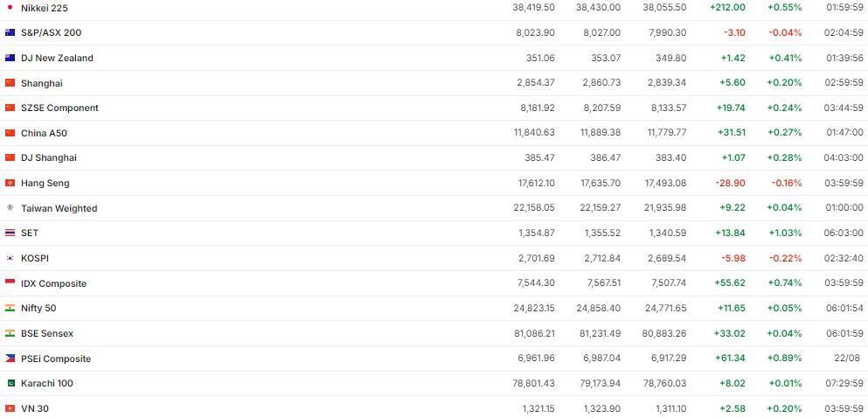Click the Pakistan flag next to Karachi 100
This screenshot has width=868, height=418.
[10, 383]
